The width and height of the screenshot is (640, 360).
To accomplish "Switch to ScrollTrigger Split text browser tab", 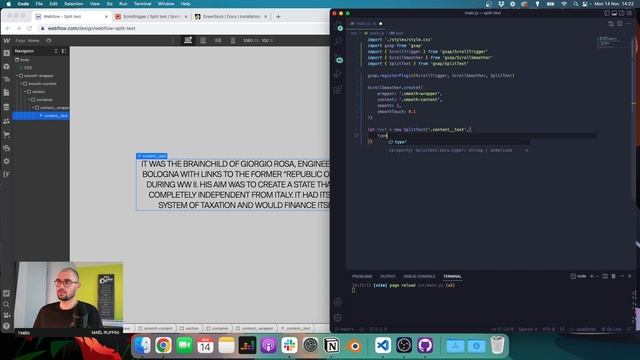I will [151, 17].
